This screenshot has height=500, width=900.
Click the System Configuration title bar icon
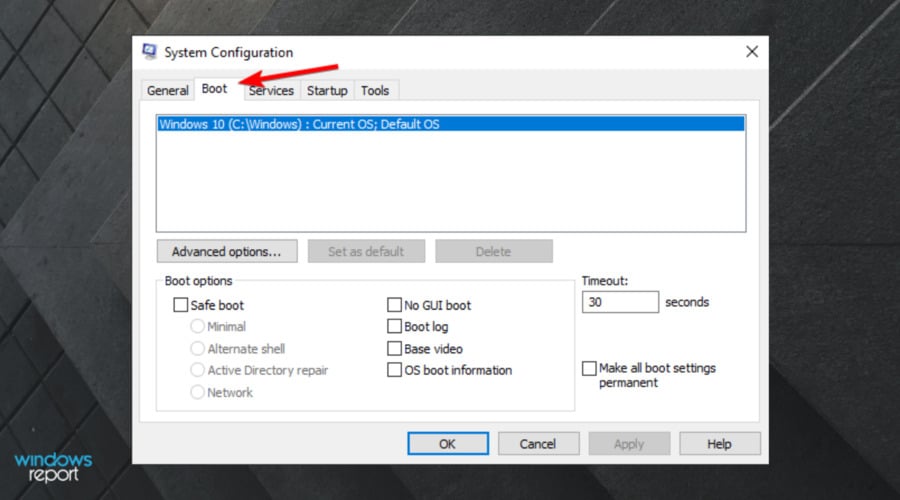pos(149,52)
